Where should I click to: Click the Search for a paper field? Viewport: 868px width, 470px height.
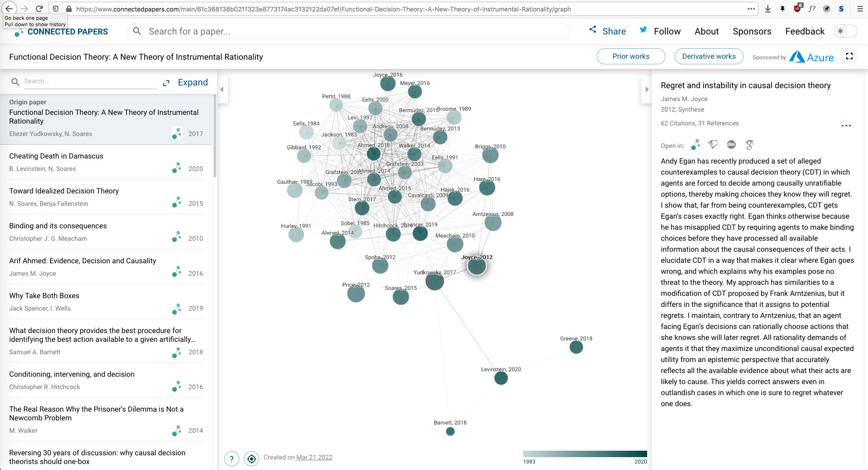pyautogui.click(x=349, y=31)
